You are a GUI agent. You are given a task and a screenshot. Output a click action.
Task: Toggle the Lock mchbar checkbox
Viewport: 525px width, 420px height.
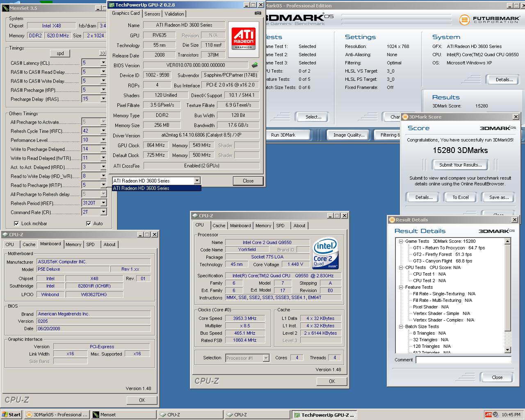16,224
